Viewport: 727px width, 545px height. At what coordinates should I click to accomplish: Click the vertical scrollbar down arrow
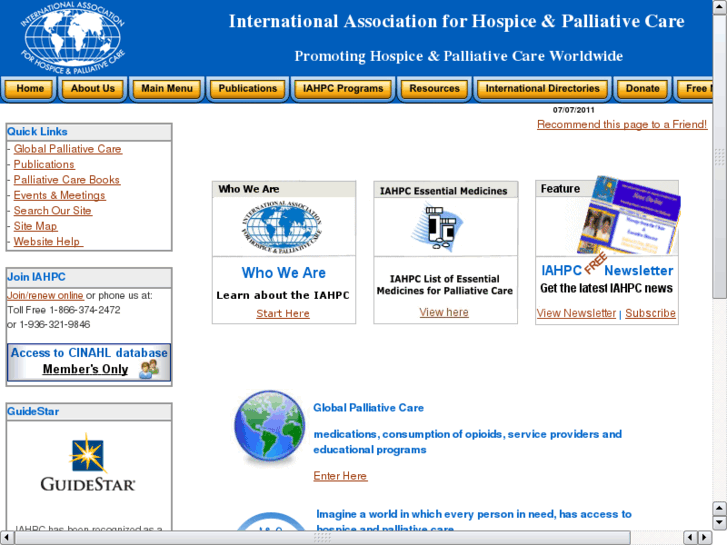pyautogui.click(x=719, y=523)
